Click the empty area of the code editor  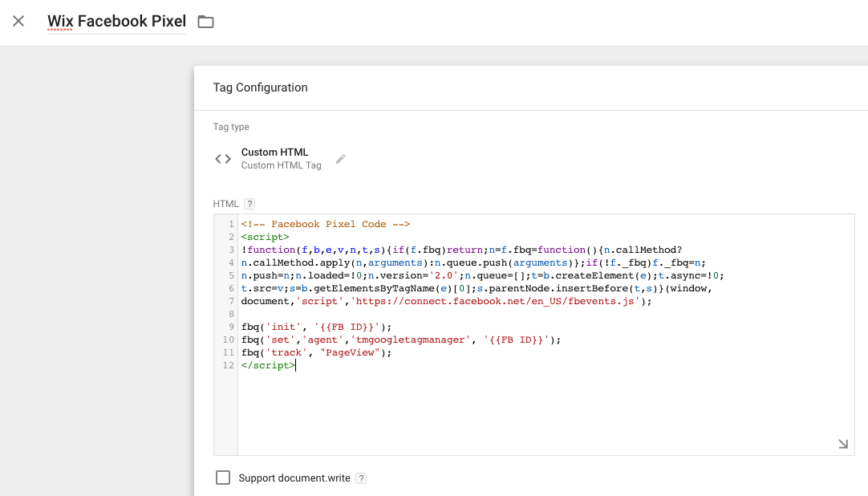(546, 413)
